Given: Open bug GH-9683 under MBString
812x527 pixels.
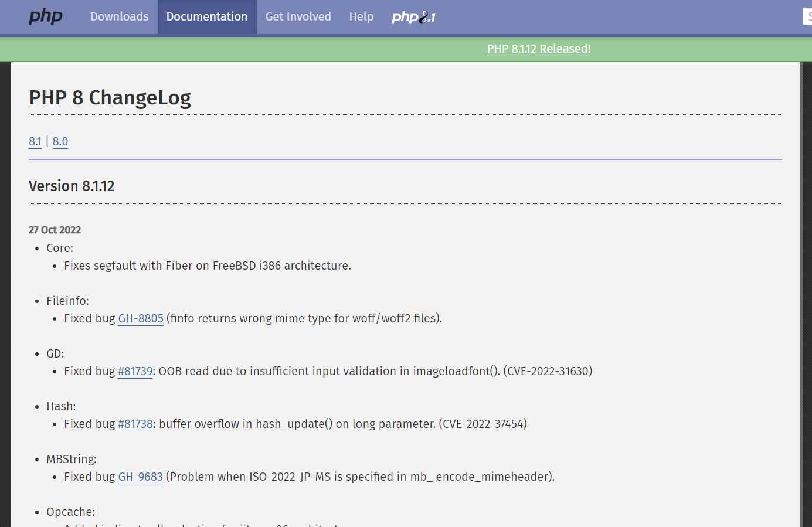Looking at the screenshot, I should (x=141, y=477).
